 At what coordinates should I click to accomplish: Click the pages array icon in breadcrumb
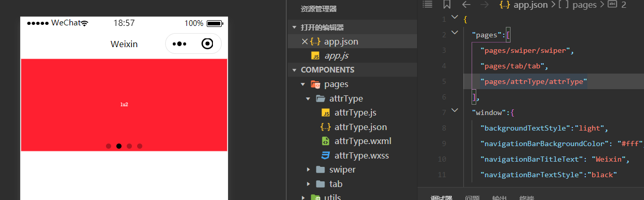[563, 5]
